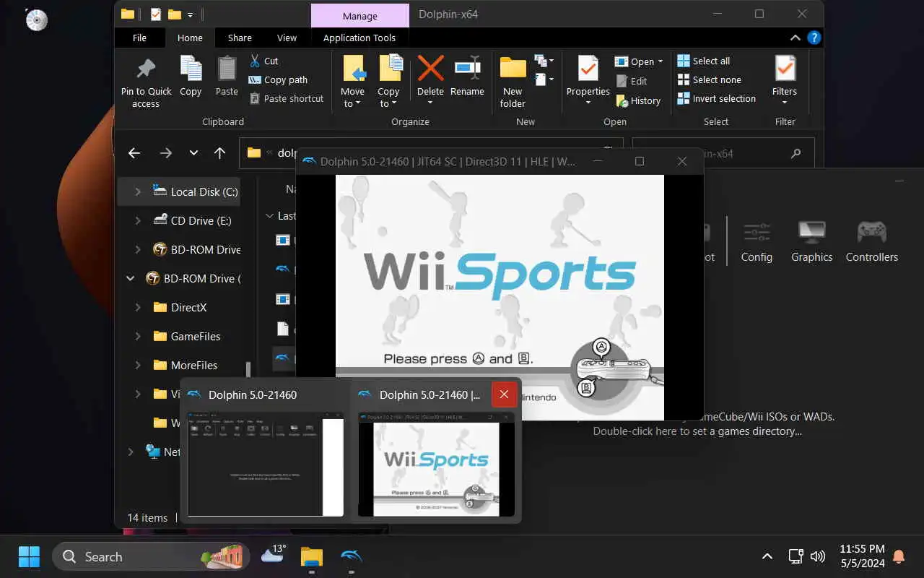Screen dimensions: 924x578
Task: Click the Explorer search field
Action: (722, 153)
